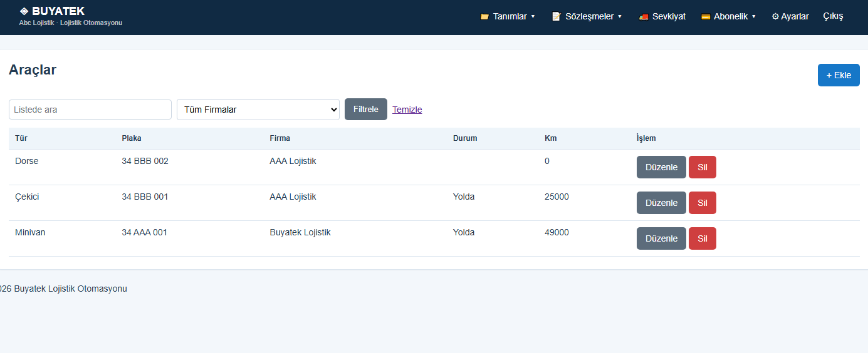This screenshot has width=868, height=353.
Task: Log out with Çıkış
Action: (x=833, y=17)
